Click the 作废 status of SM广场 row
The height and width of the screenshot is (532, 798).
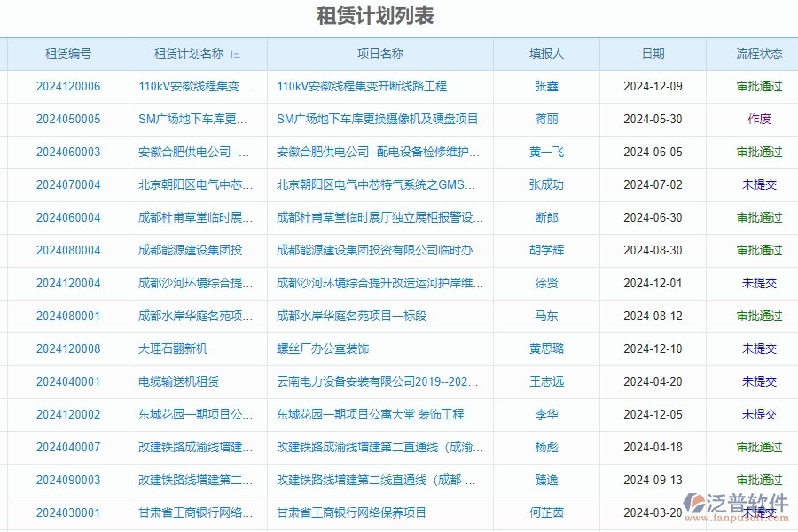[760, 119]
